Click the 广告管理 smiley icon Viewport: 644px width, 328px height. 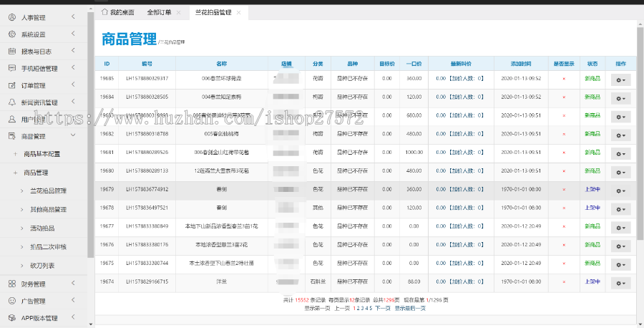point(12,301)
